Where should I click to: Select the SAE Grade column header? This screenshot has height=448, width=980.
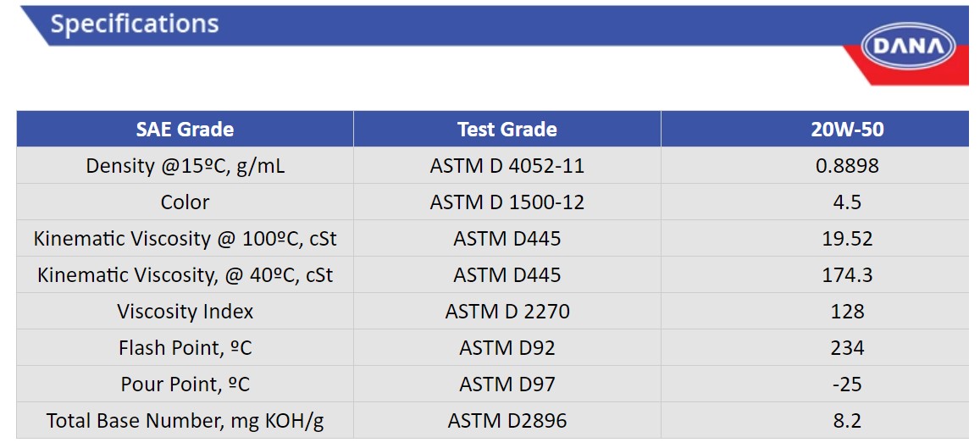pyautogui.click(x=185, y=130)
